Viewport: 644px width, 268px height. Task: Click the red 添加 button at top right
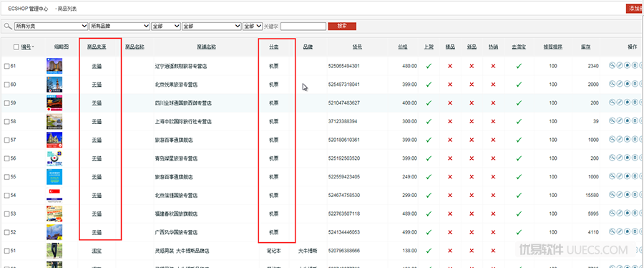635,8
